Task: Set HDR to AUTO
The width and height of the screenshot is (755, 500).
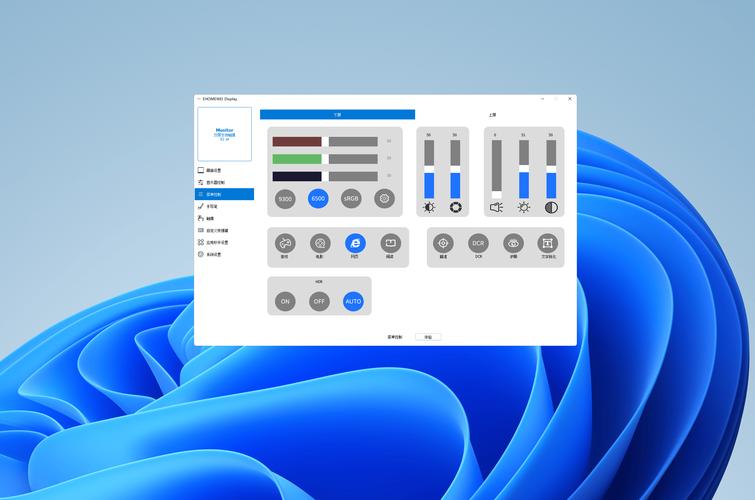Action: coord(353,301)
